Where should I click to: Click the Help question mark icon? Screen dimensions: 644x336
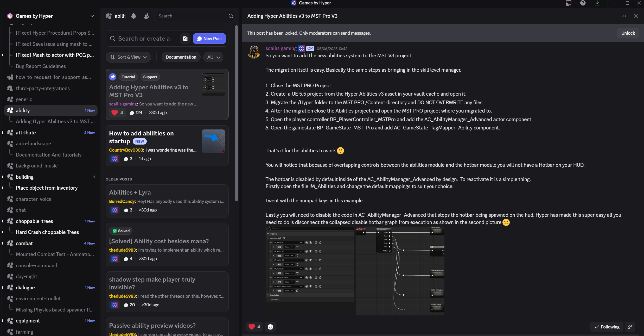pos(583,3)
